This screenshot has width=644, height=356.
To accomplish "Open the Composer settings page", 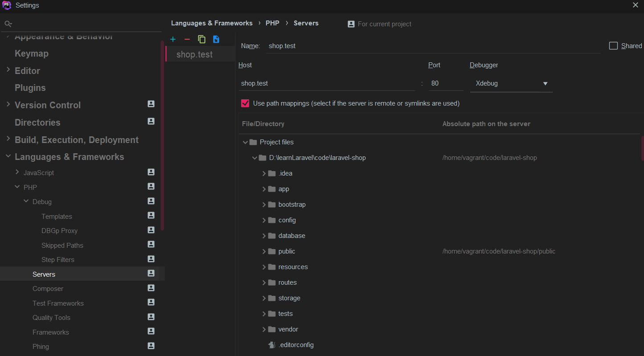I will [48, 289].
